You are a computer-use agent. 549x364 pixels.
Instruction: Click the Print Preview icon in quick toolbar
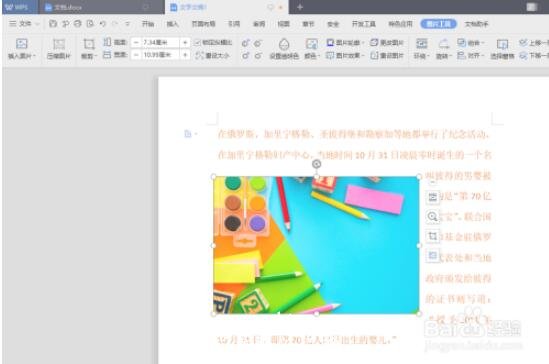[90, 23]
